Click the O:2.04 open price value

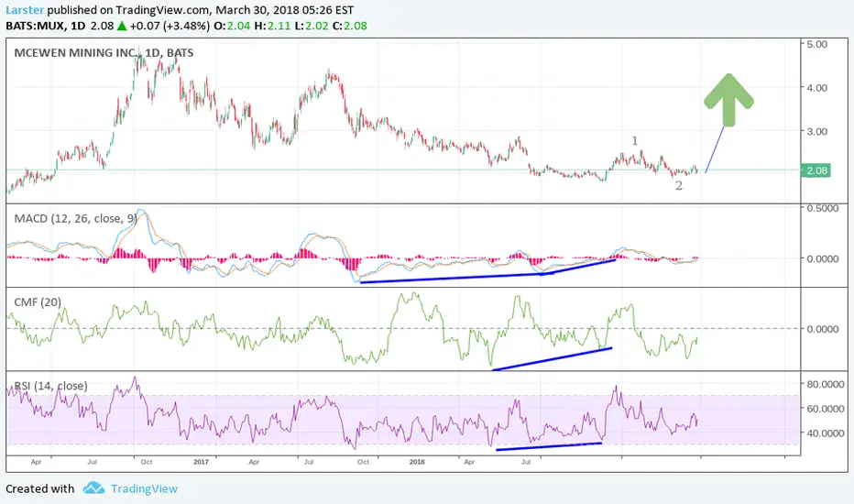click(x=232, y=26)
